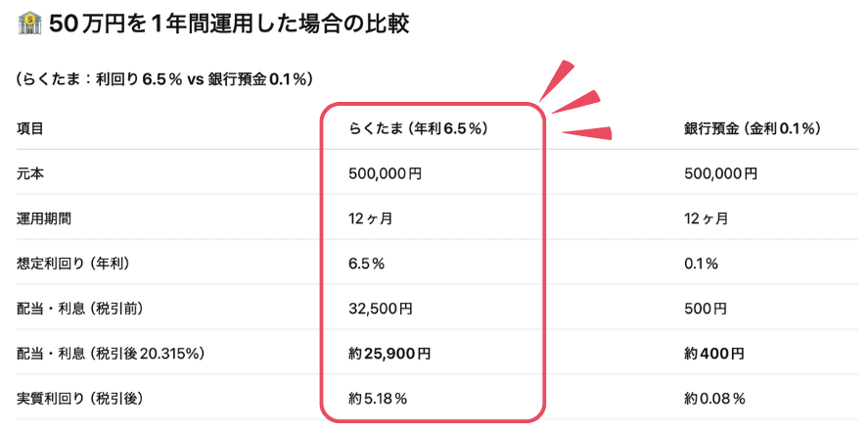868x432 pixels.
Task: Click the 約400円 bank after-tax cell
Action: [x=714, y=354]
